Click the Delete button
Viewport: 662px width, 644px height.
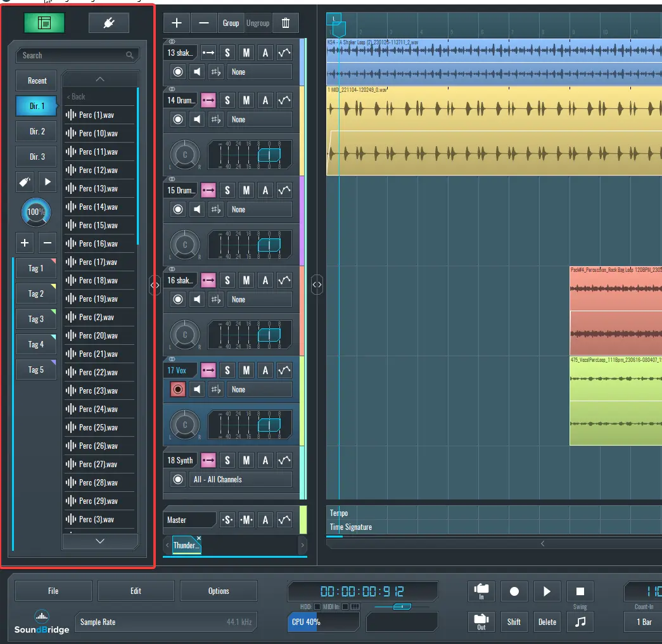point(547,622)
